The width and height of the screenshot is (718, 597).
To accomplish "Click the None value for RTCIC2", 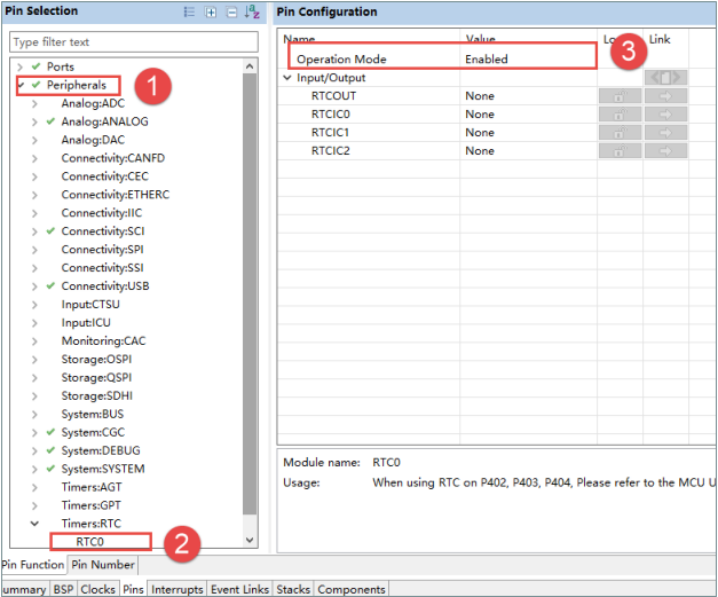I will click(480, 151).
